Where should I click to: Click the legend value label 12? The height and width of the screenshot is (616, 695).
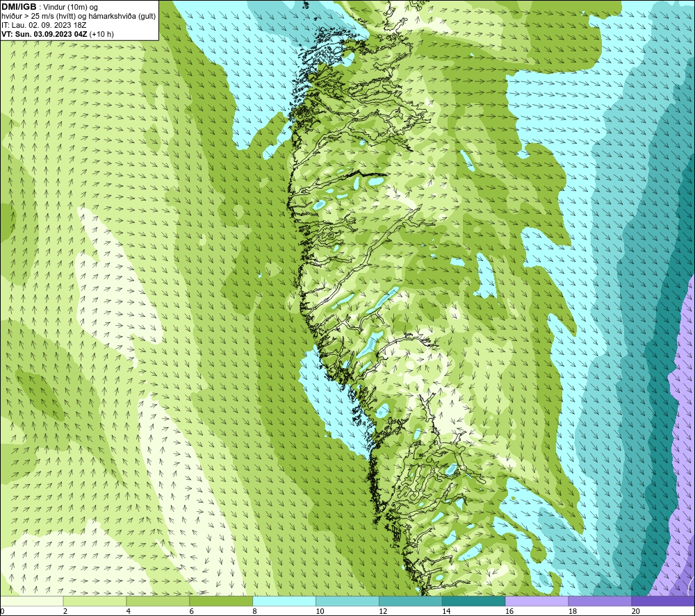pyautogui.click(x=383, y=612)
